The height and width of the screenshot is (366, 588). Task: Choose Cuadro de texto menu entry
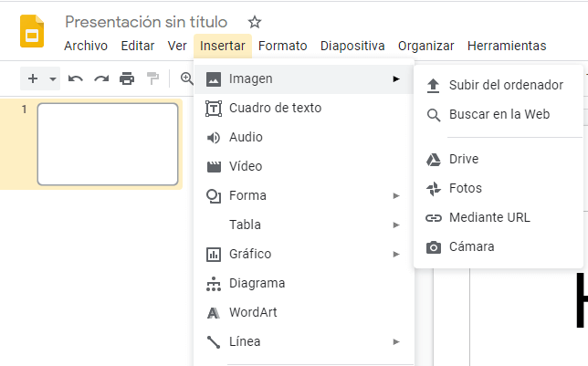point(304,108)
